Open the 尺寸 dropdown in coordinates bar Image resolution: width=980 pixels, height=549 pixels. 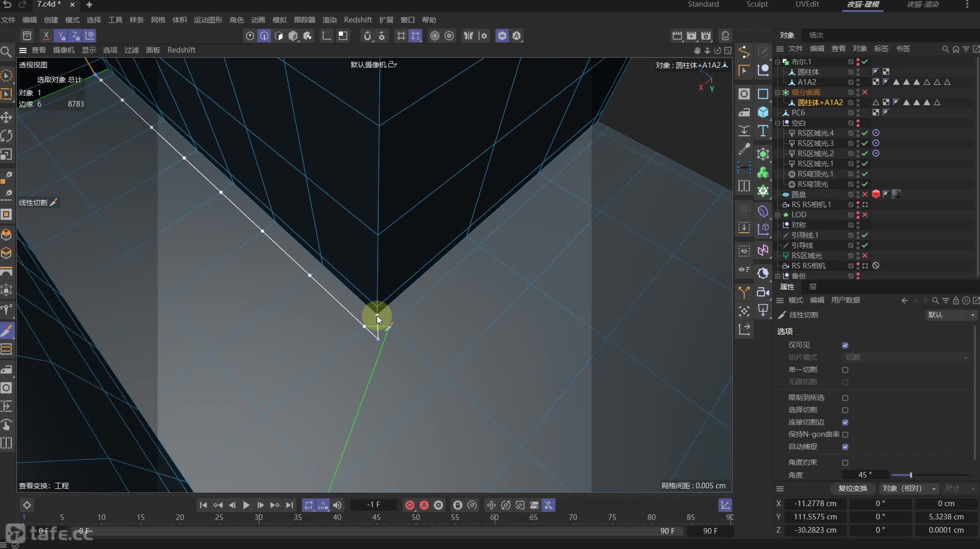point(960,489)
